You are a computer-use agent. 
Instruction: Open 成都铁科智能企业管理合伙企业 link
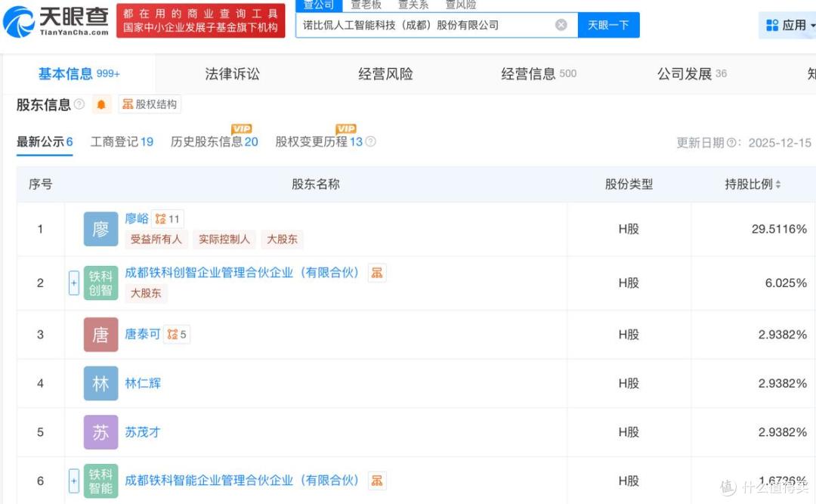tap(242, 481)
